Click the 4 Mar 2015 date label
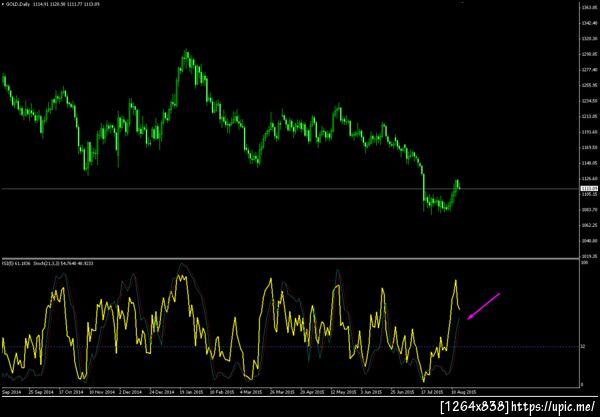This screenshot has height=417, width=600. coord(251,392)
